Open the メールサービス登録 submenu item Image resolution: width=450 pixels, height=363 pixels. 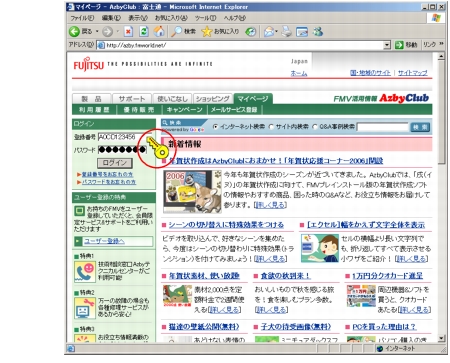click(x=234, y=110)
